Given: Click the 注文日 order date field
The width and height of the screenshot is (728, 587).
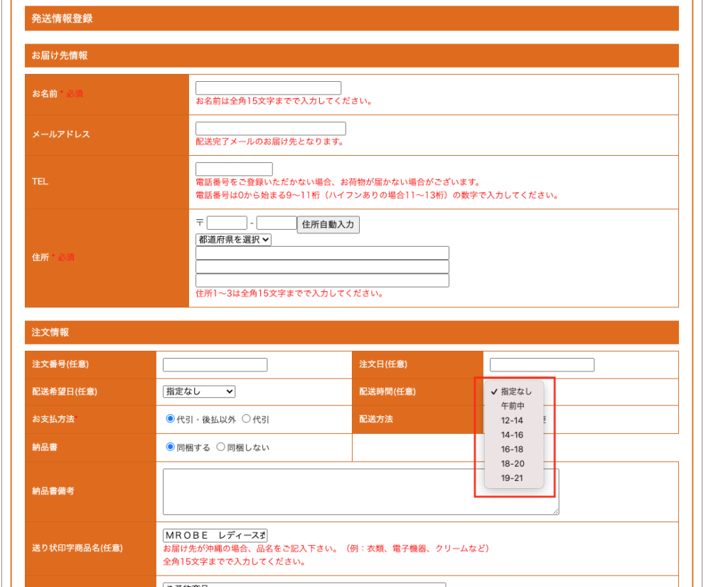Looking at the screenshot, I should [542, 365].
